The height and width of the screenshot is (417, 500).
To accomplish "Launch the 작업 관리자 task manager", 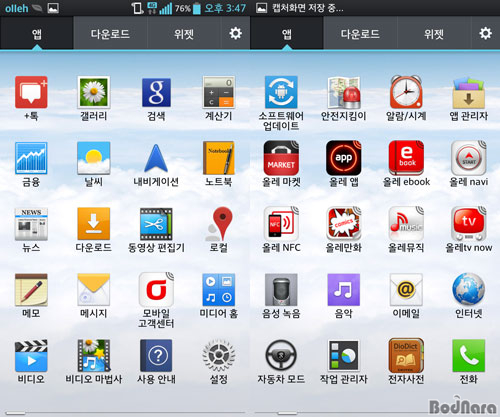I will (x=344, y=355).
